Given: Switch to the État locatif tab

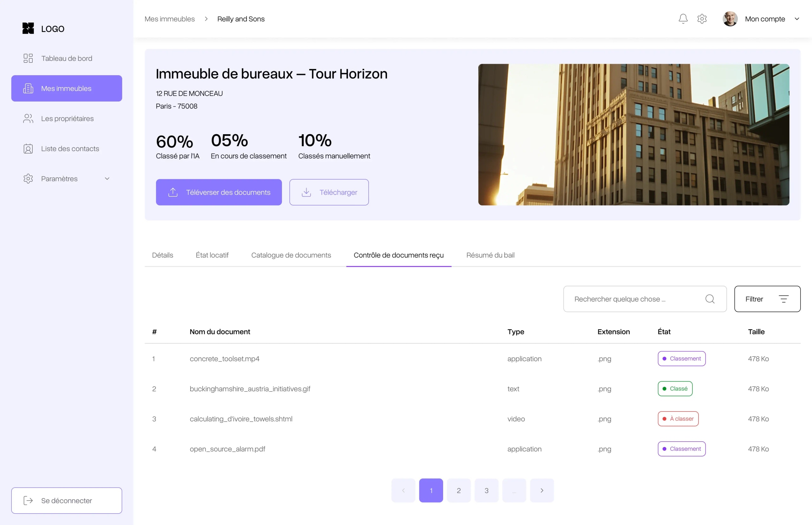Looking at the screenshot, I should click(x=212, y=255).
